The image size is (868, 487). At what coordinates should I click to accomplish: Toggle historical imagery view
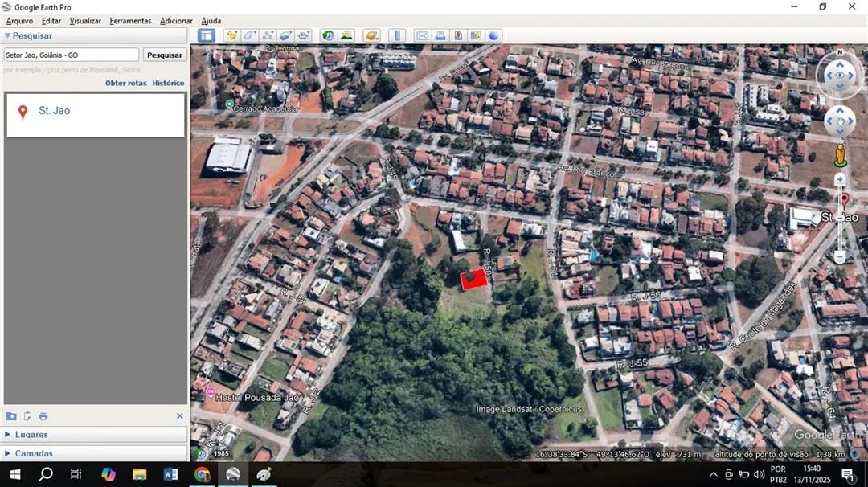(x=326, y=35)
